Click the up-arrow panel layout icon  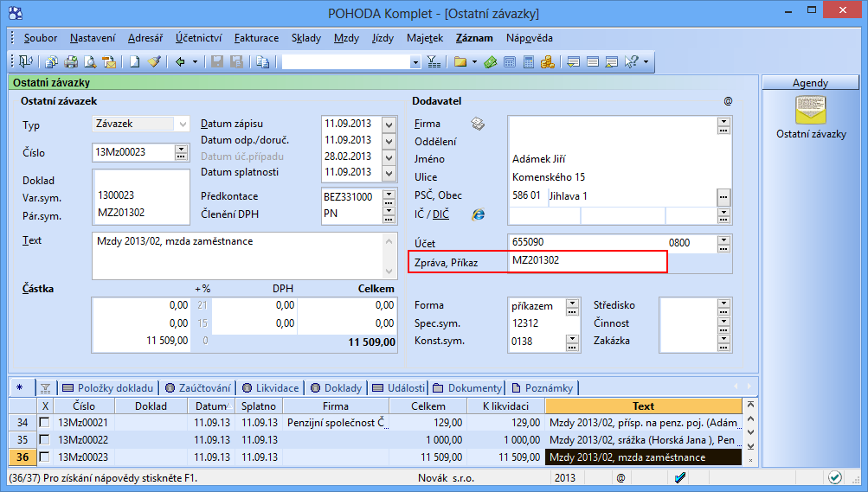pos(611,62)
